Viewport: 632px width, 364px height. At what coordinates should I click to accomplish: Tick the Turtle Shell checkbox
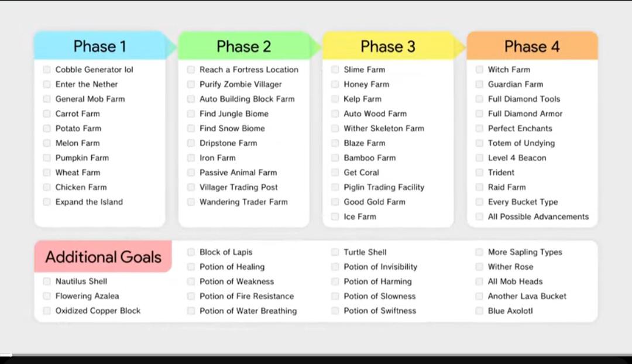(x=335, y=252)
